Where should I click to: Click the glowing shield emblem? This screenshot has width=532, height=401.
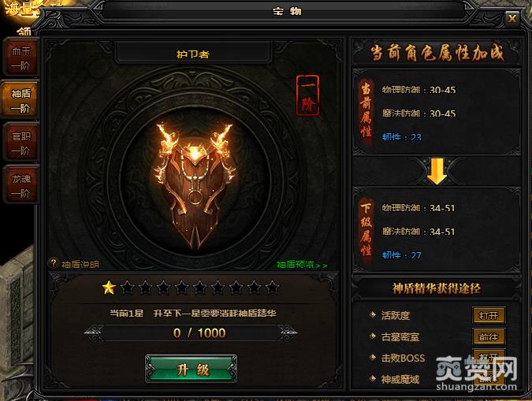195,184
